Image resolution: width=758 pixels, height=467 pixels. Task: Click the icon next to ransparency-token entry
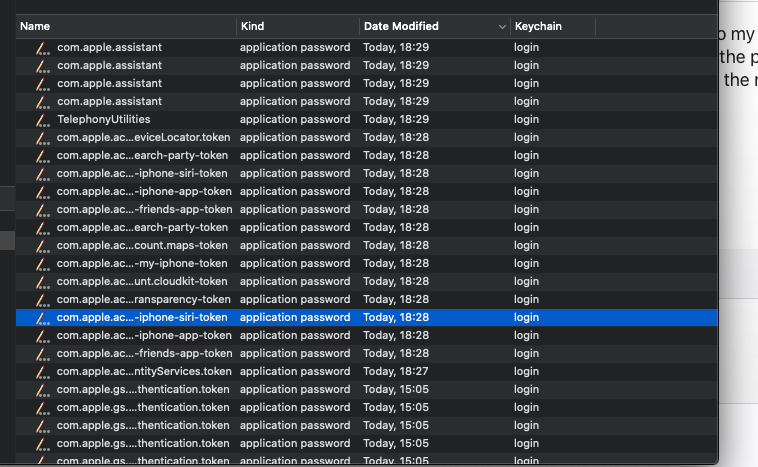tap(41, 299)
